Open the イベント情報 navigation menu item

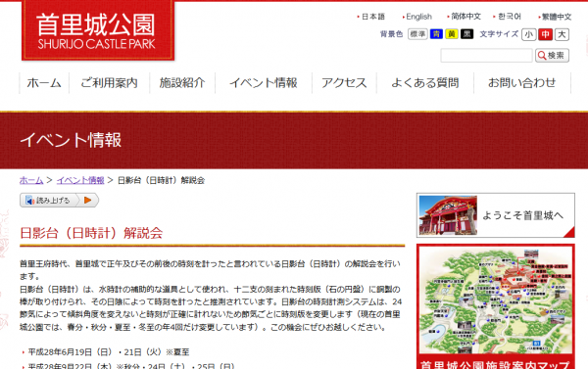[264, 83]
